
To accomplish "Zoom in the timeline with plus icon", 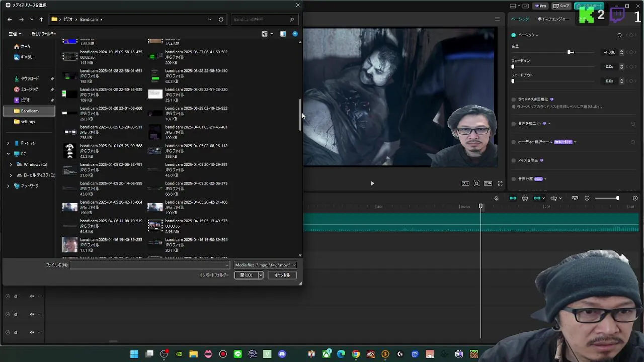I will point(635,198).
